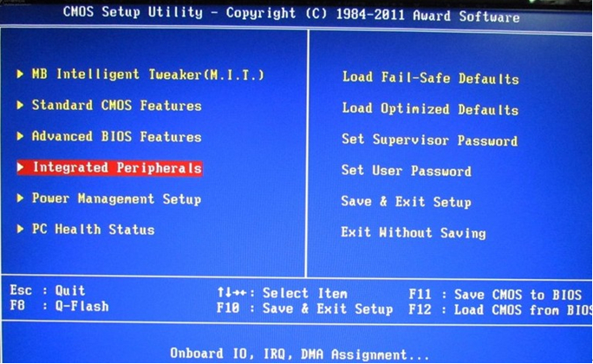Click the F11 Save CMOS to BIOS hint

pyautogui.click(x=495, y=295)
